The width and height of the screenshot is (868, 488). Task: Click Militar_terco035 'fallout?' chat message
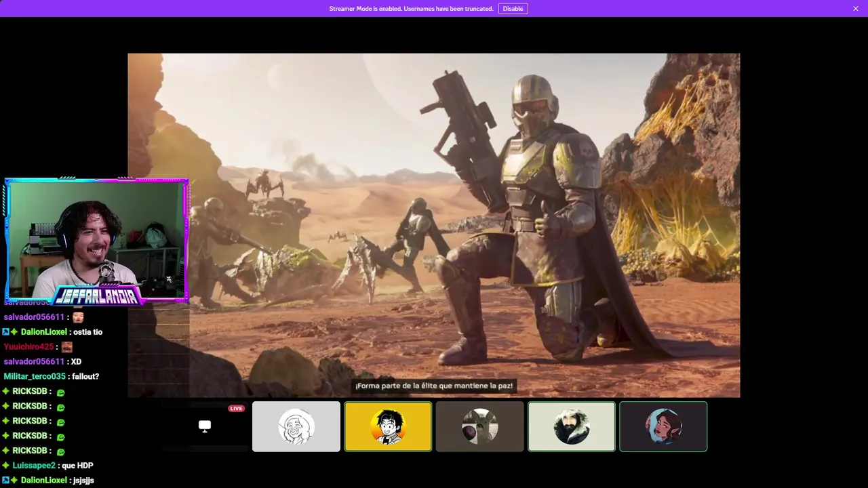click(x=52, y=377)
